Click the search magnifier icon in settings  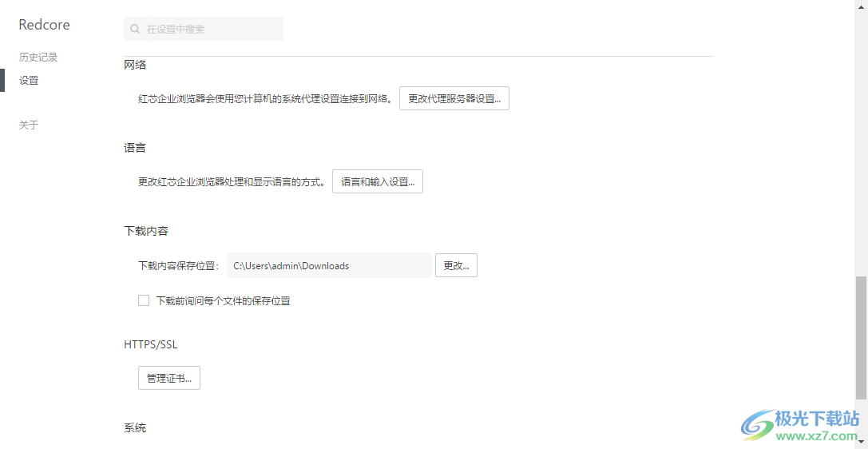(134, 29)
